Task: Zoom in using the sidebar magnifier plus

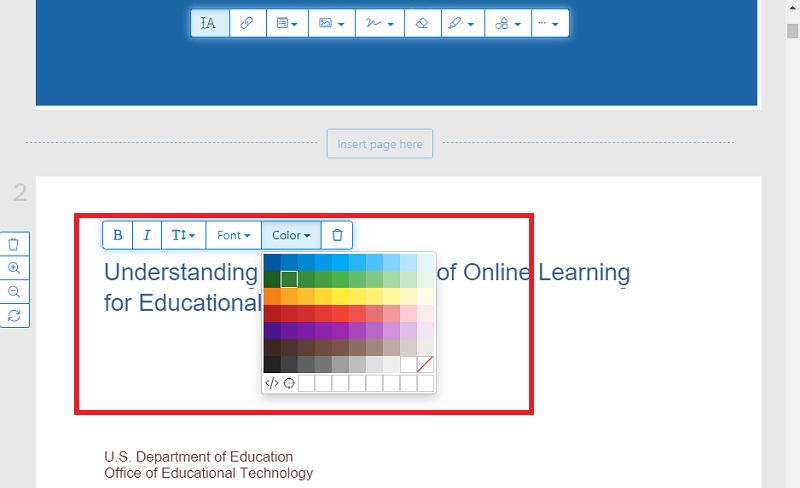Action: [14, 268]
